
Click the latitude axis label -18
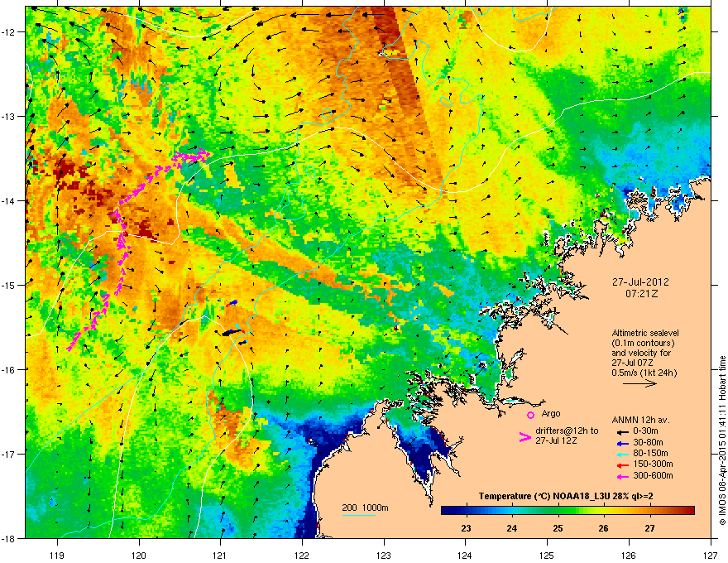click(9, 538)
